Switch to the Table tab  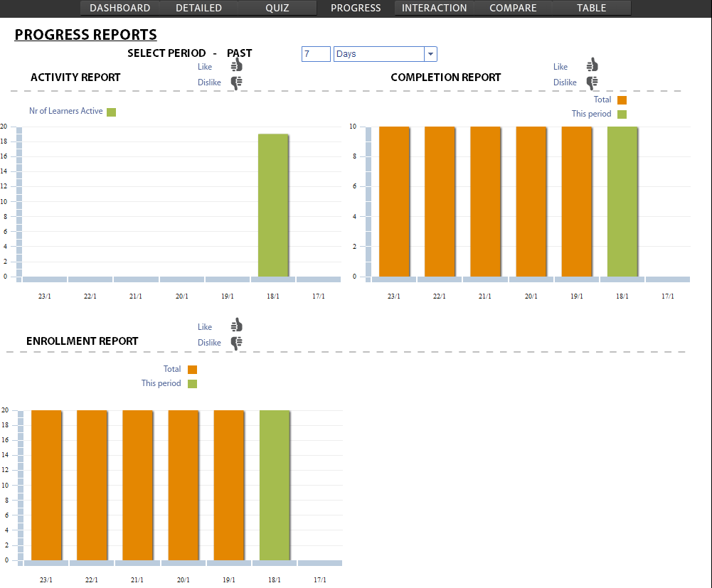click(591, 8)
